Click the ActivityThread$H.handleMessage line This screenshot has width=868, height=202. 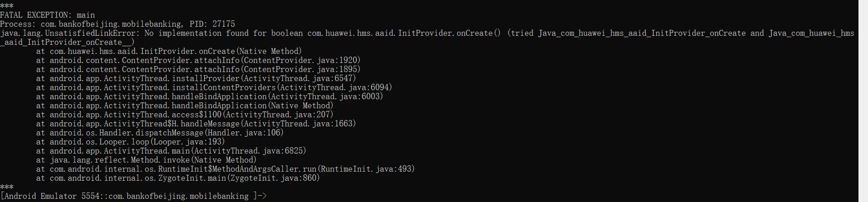(x=196, y=124)
